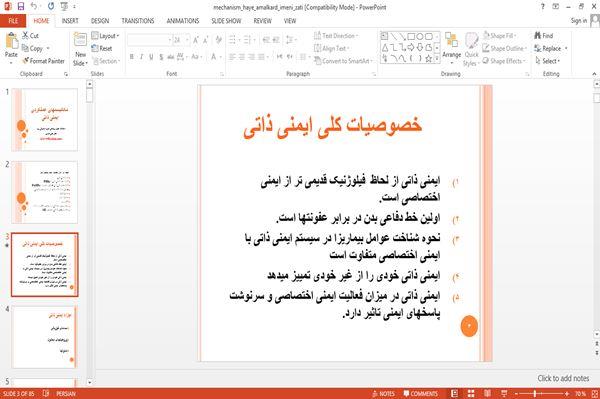Open the Replace dropdown arrow
This screenshot has height=399, width=600.
[566, 48]
